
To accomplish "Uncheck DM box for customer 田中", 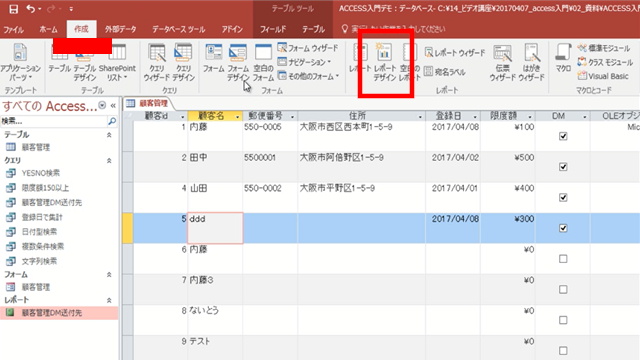I will (x=563, y=167).
